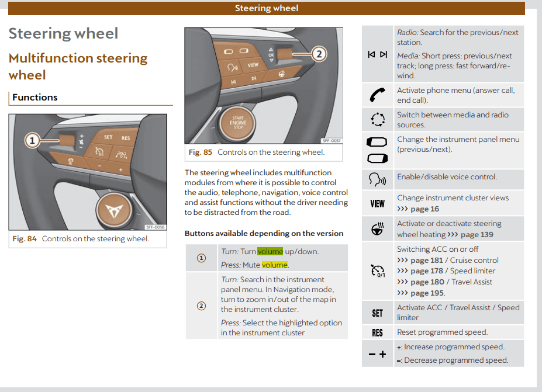Screen dimensions: 542x392
Task: Click the circled number 2 table cell
Action: coord(201,306)
